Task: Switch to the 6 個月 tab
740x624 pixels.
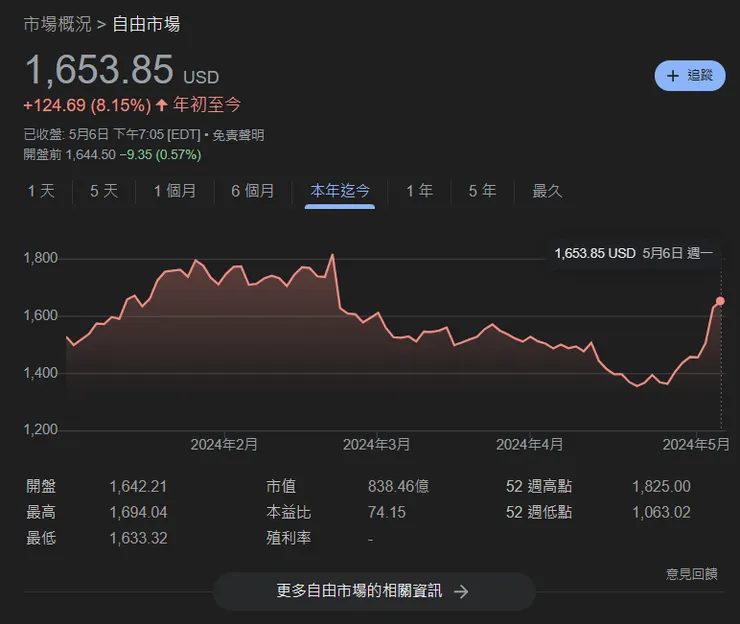Action: tap(253, 191)
